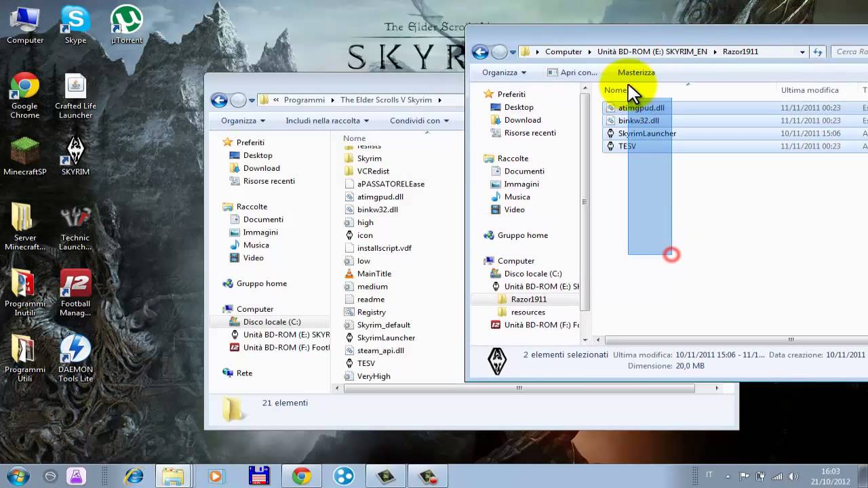Click the IT language indicator in taskbar
The width and height of the screenshot is (868, 488).
point(709,476)
